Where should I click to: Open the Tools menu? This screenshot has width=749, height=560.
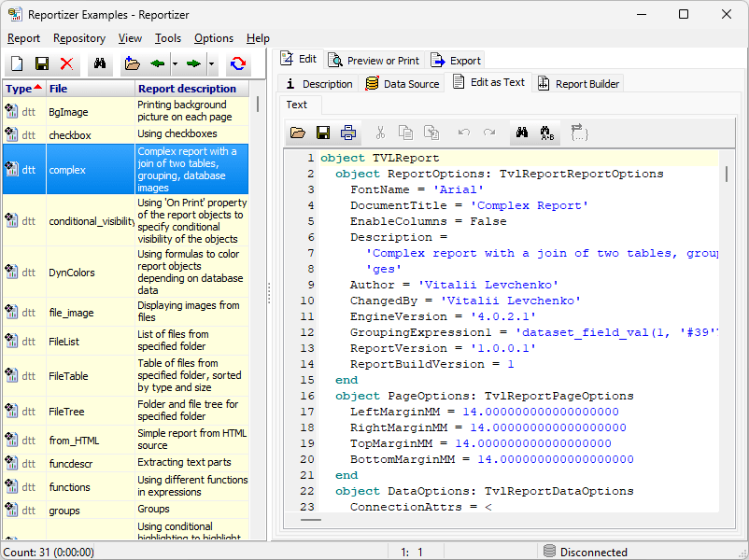pos(168,38)
